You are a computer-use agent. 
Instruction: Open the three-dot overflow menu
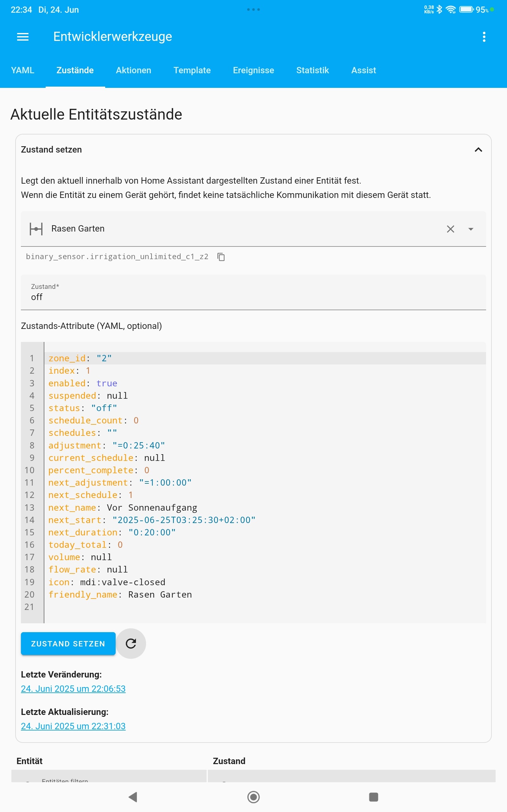pos(484,36)
